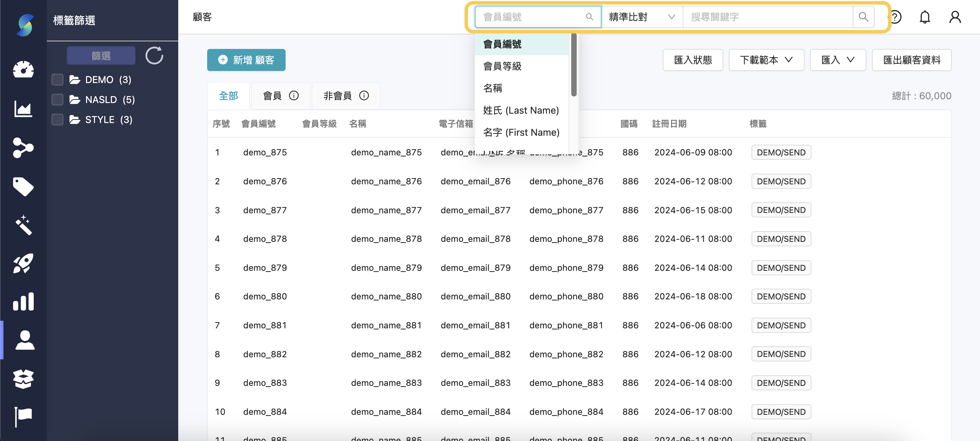Viewport: 980px width, 441px height.
Task: Check the DEMO tag folder checkbox
Action: (57, 80)
